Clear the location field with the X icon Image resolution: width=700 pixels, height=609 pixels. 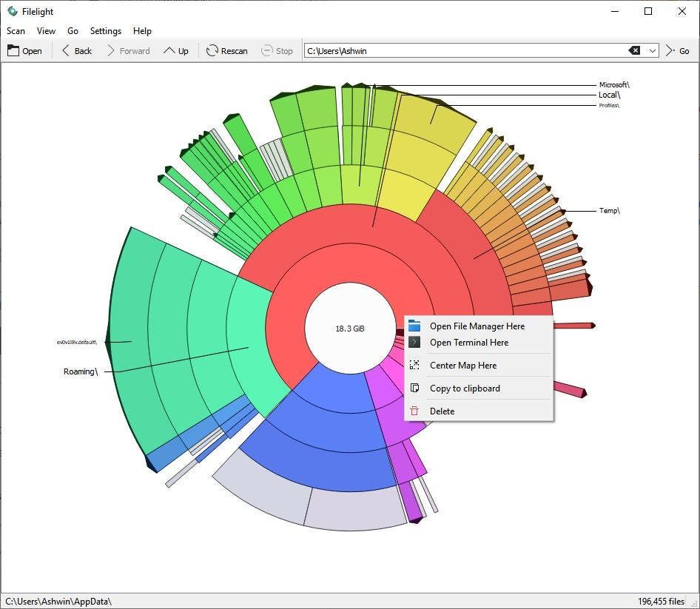tap(634, 51)
